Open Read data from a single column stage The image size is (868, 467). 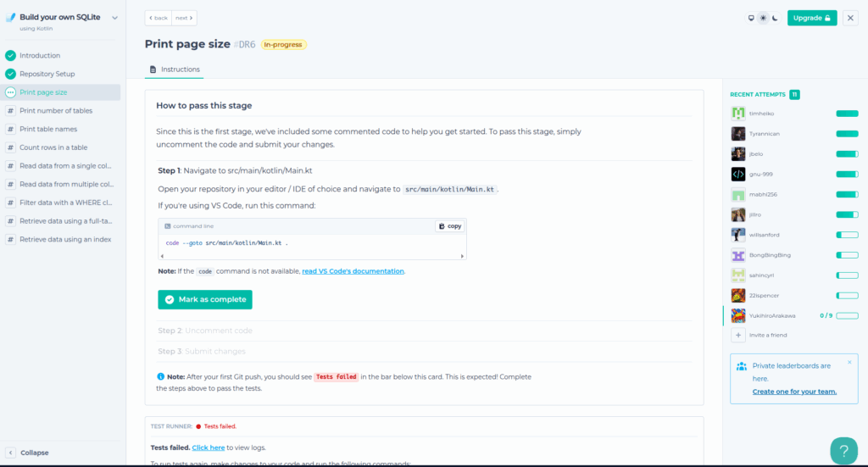click(65, 166)
